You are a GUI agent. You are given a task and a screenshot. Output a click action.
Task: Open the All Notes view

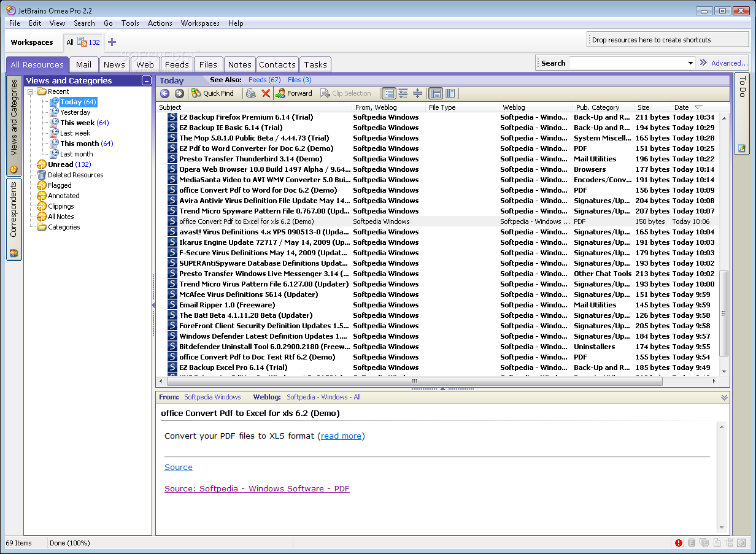click(x=61, y=217)
